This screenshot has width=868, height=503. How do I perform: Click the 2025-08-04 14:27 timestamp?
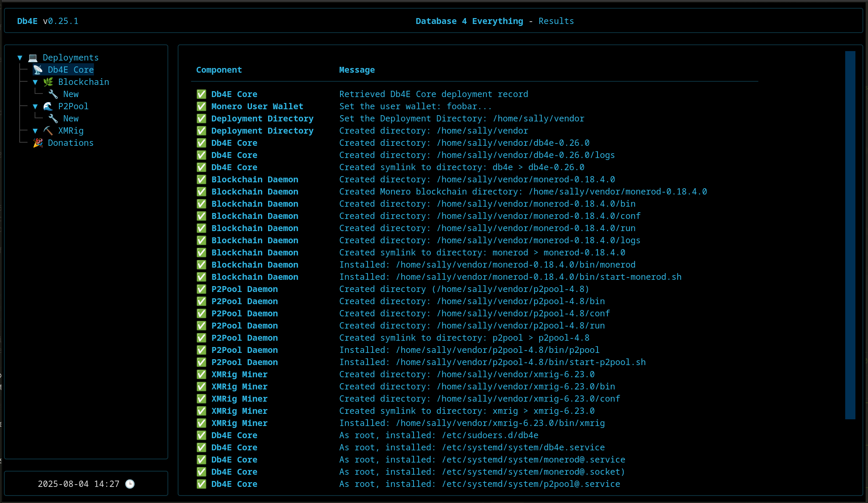coord(79,484)
